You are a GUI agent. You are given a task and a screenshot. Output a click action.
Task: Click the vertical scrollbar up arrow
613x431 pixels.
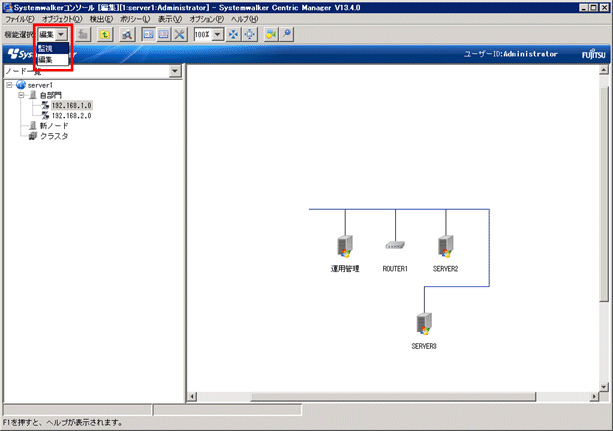pyautogui.click(x=604, y=70)
